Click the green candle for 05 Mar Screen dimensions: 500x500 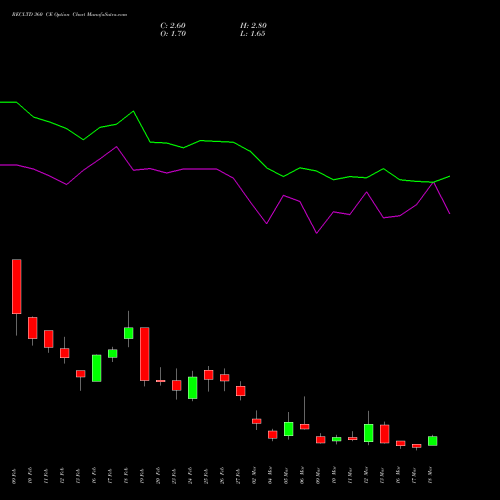pos(289,429)
